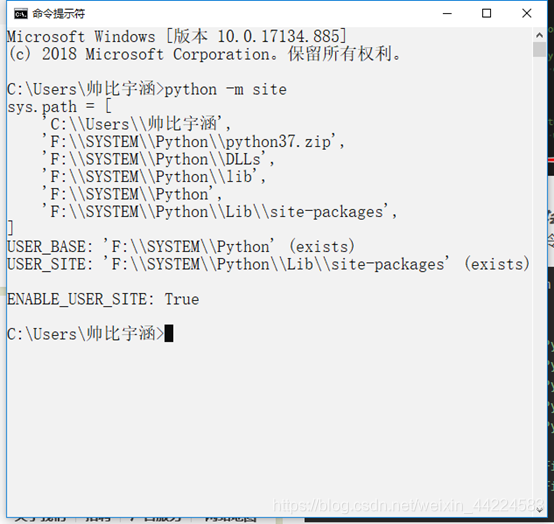Click the vertical scrollbar thumb
The width and height of the screenshot is (554, 524).
click(539, 49)
